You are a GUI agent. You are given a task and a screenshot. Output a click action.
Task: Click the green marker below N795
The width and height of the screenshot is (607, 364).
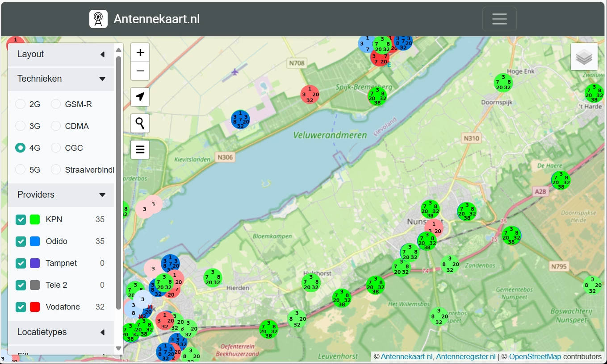click(x=593, y=285)
